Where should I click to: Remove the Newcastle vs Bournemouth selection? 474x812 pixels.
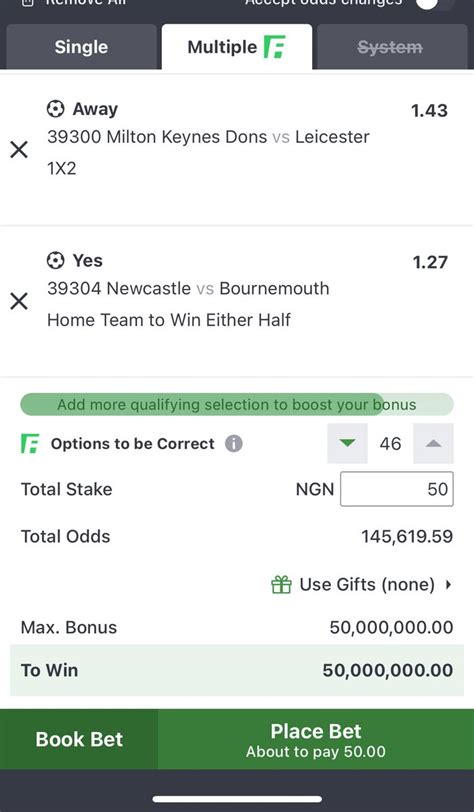tap(19, 301)
